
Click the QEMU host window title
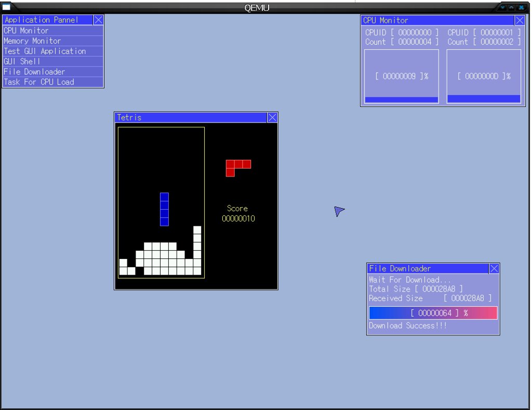(257, 8)
